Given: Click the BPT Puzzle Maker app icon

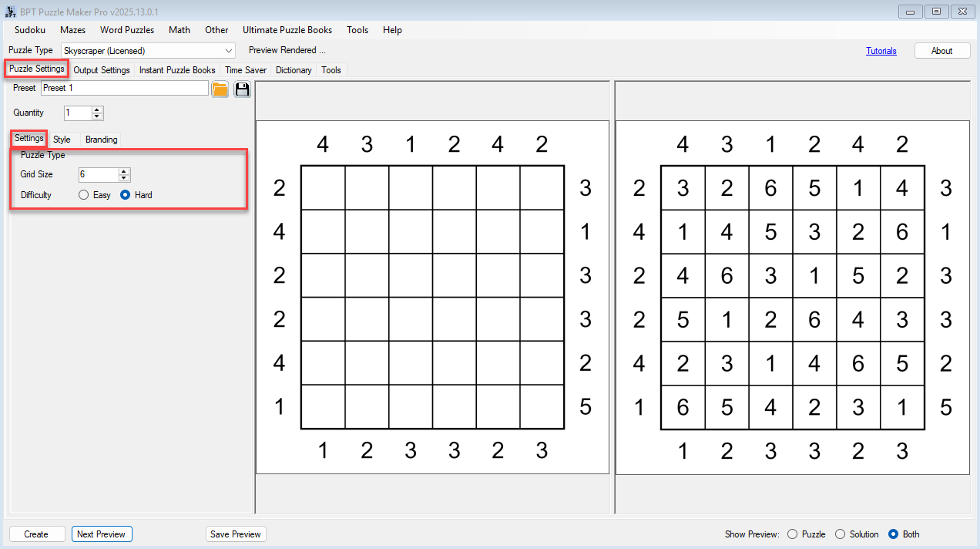Looking at the screenshot, I should pyautogui.click(x=11, y=12).
